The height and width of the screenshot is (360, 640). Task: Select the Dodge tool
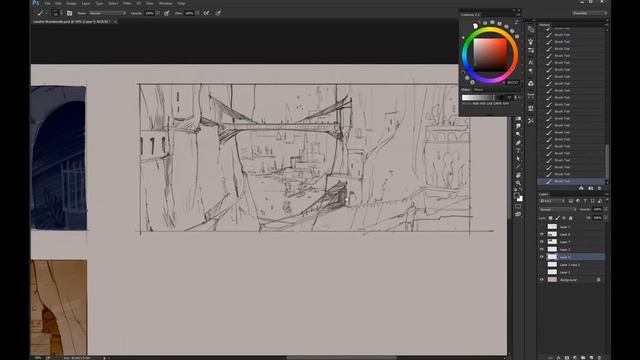[518, 134]
